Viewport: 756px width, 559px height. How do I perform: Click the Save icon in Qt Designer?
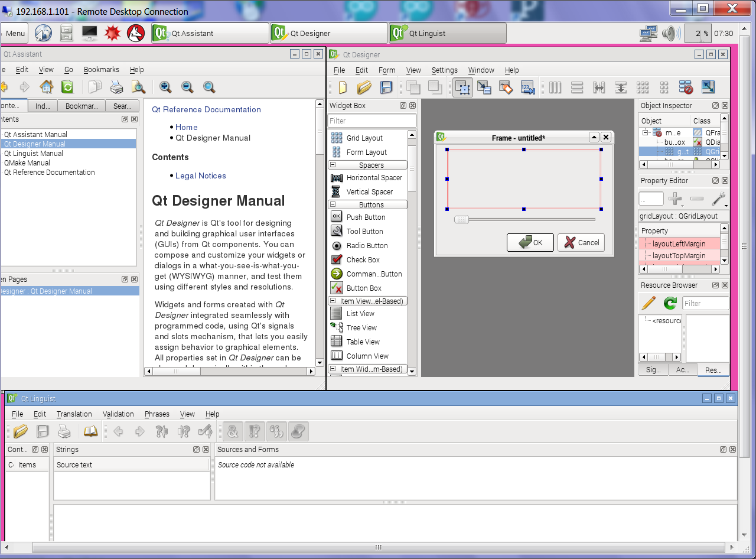(x=386, y=87)
